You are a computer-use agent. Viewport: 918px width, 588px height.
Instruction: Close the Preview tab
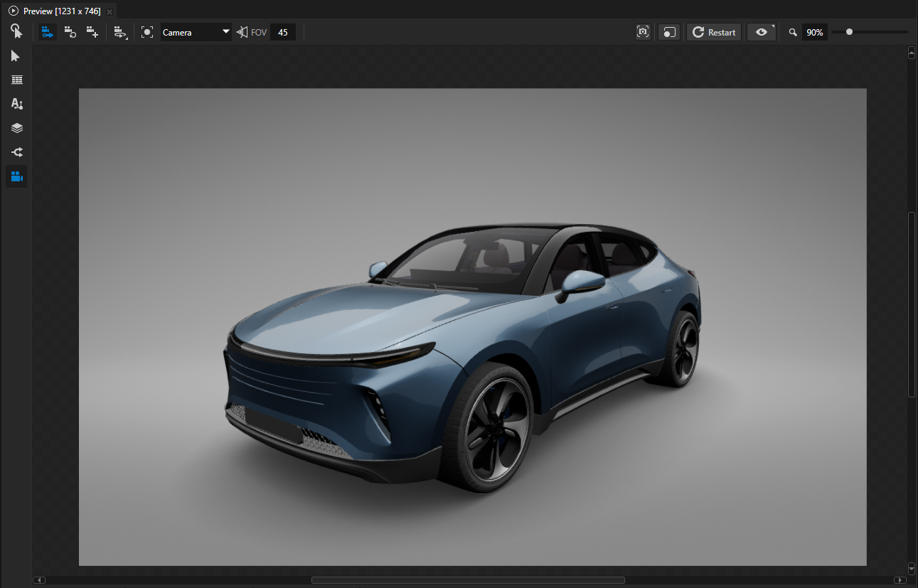tap(109, 11)
